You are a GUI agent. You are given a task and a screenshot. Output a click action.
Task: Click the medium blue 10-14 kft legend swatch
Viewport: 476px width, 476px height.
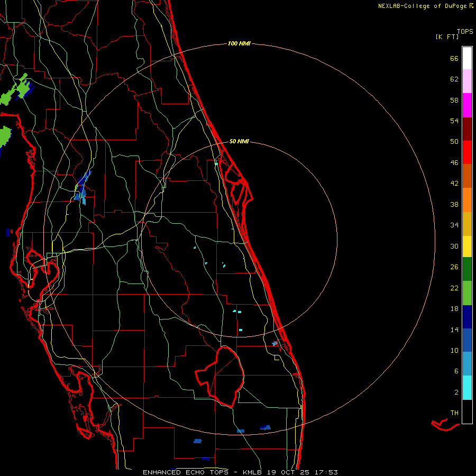[x=467, y=340]
